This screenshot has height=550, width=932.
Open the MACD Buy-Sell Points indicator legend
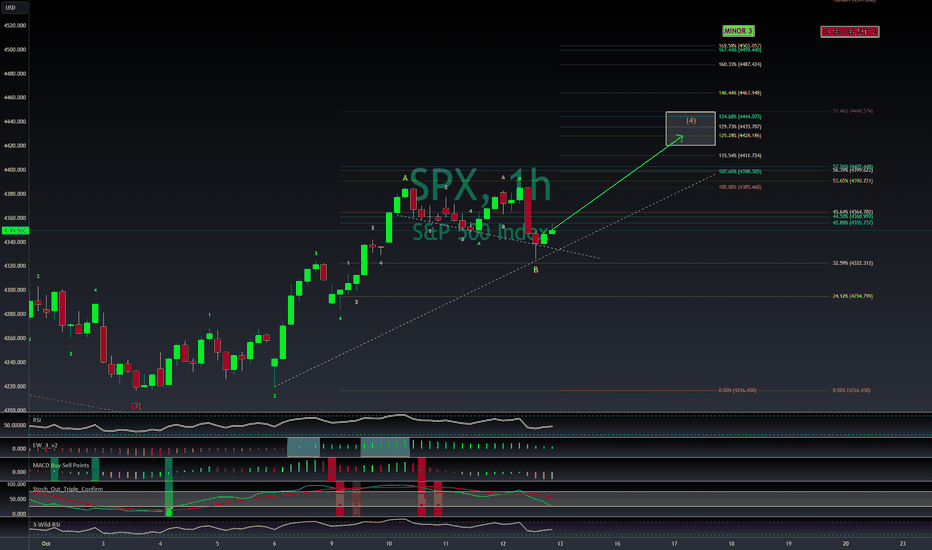[61, 465]
